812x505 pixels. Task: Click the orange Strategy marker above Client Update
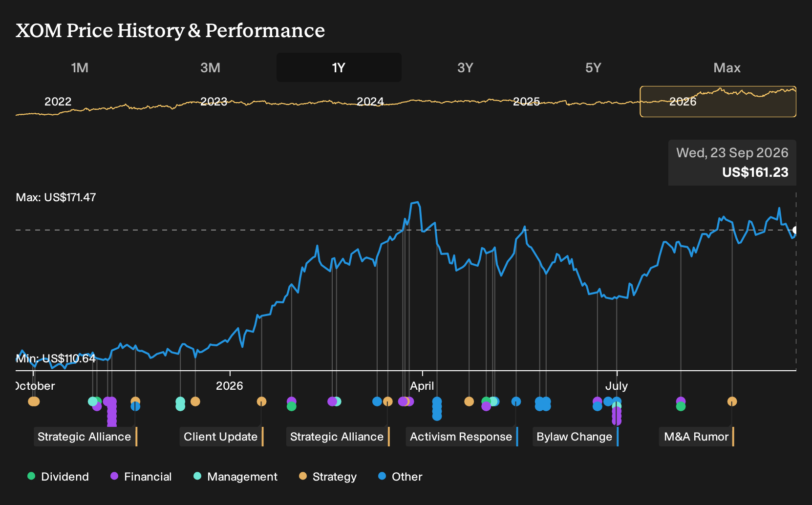[261, 401]
